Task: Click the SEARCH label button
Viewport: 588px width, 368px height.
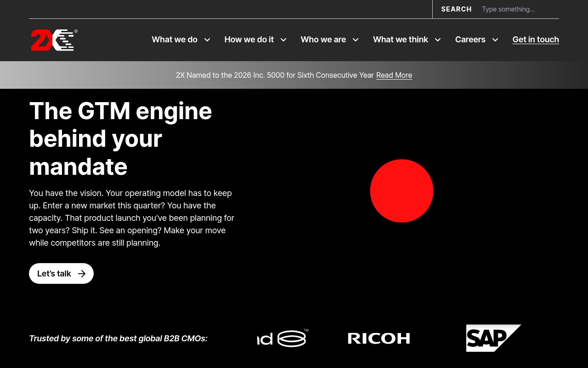Action: (457, 9)
